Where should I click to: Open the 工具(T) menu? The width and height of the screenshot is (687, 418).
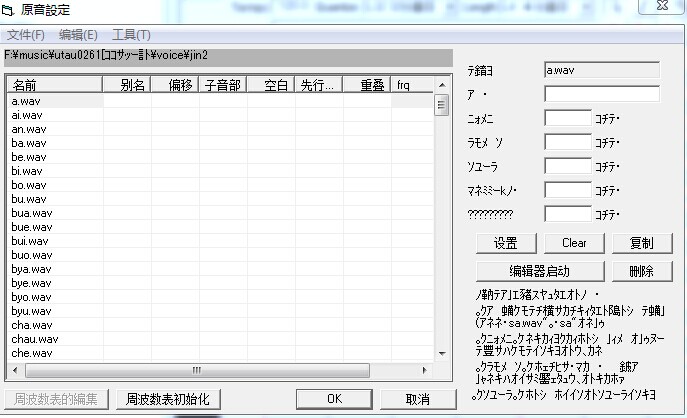click(131, 35)
